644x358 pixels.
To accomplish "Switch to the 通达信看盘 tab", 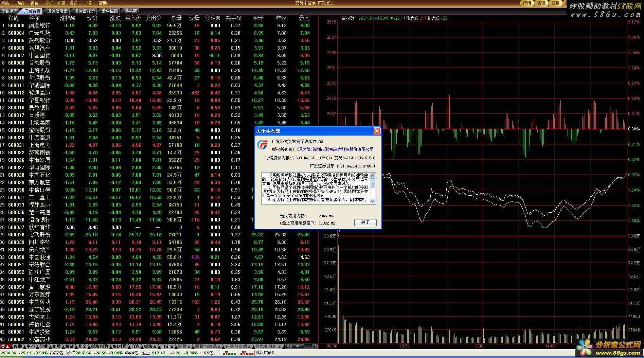I will coord(57,11).
